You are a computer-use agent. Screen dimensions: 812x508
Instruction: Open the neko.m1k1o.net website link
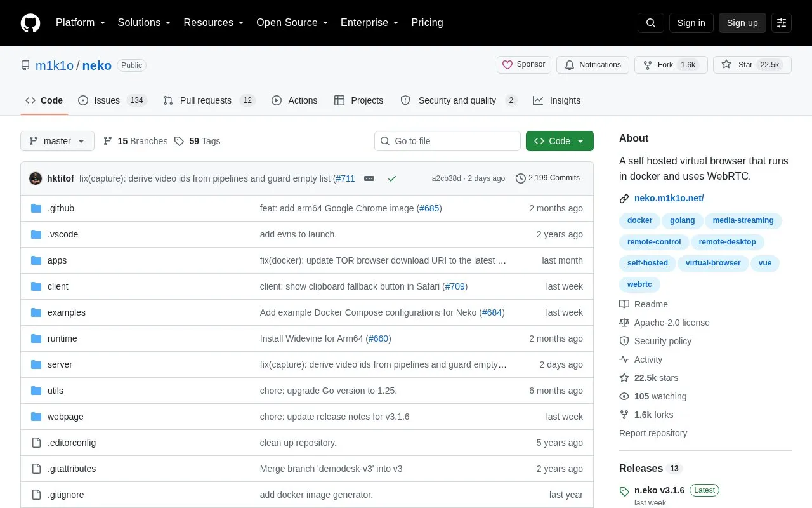(x=669, y=198)
